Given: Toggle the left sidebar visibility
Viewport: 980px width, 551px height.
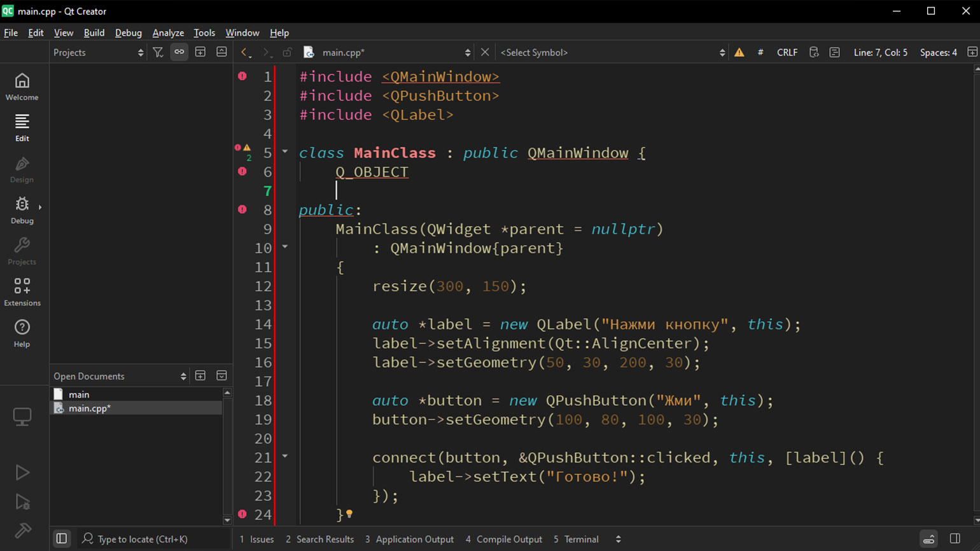Looking at the screenshot, I should (x=62, y=539).
